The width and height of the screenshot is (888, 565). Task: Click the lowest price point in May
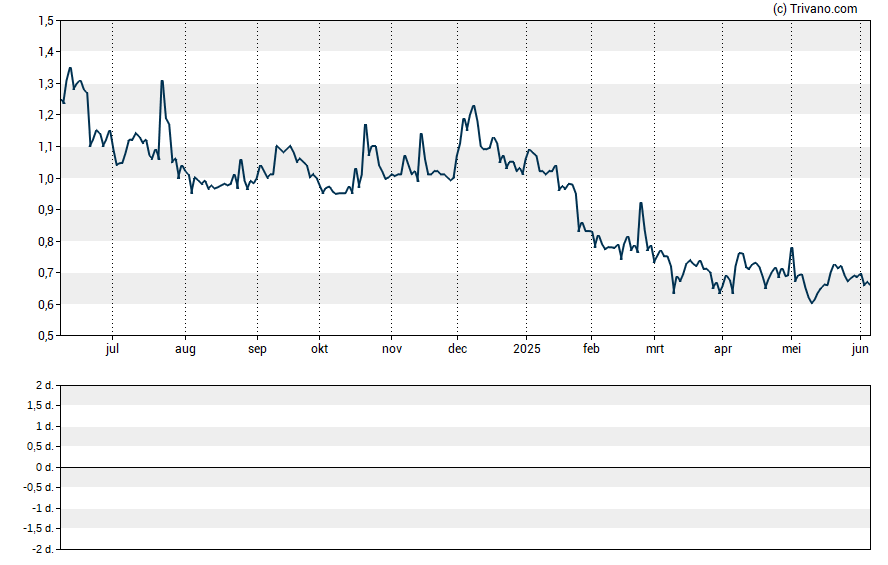(x=812, y=303)
